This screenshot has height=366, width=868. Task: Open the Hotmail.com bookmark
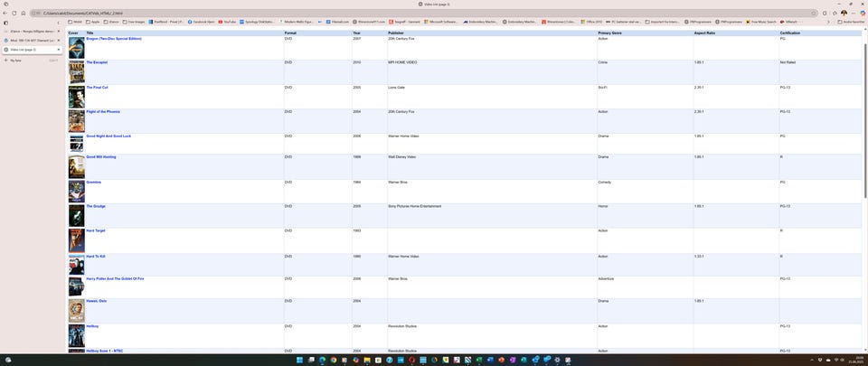click(x=337, y=22)
